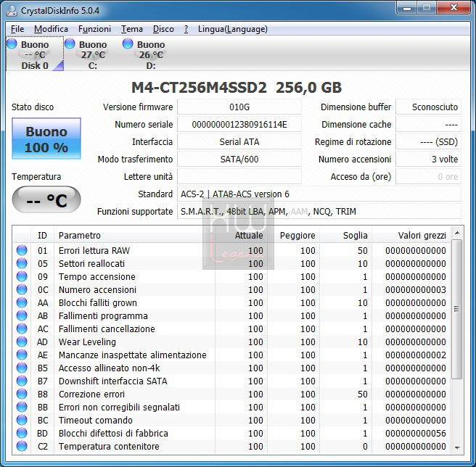Click the Dimensione buffer field Sconosciuto

[428, 107]
